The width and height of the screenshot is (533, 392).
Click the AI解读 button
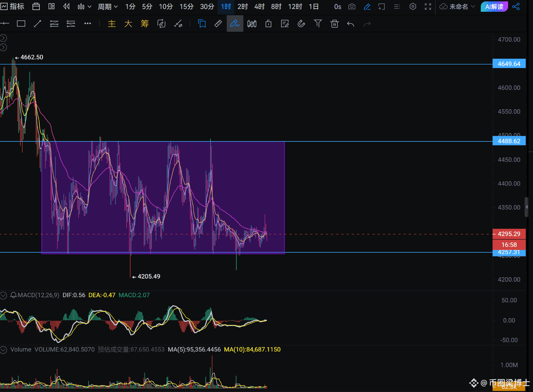(x=494, y=7)
